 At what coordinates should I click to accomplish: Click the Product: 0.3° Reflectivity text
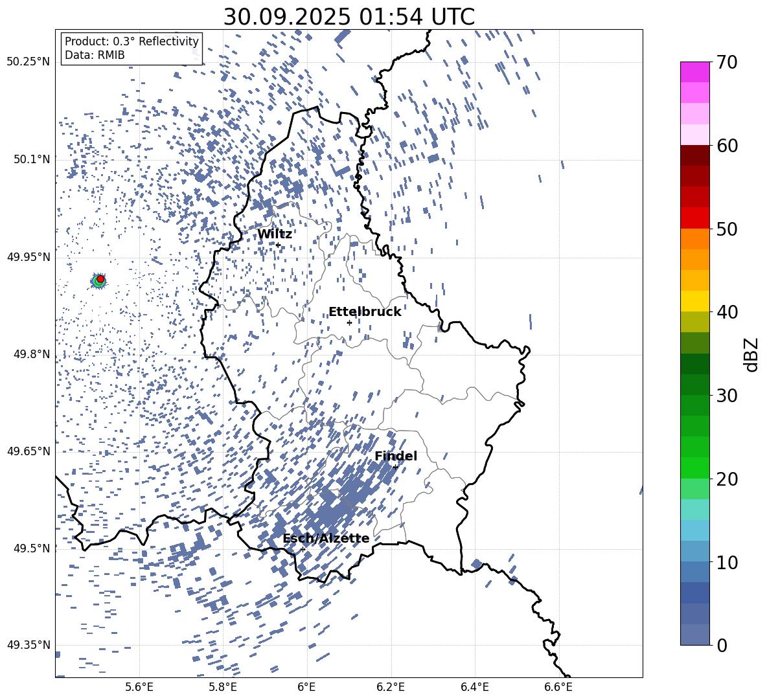[132, 41]
